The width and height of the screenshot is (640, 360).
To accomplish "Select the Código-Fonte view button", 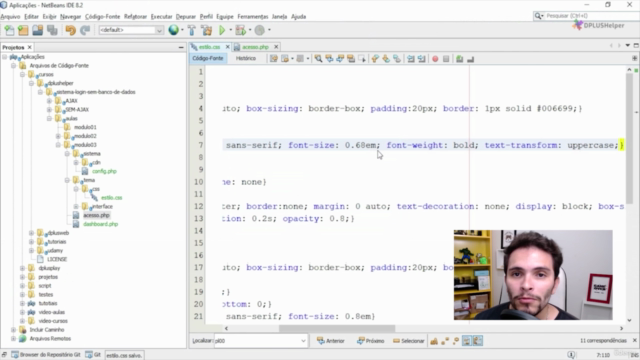I will coord(208,58).
